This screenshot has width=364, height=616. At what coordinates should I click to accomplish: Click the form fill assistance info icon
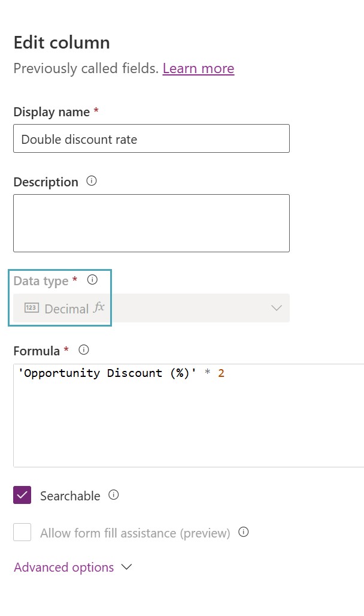(x=243, y=532)
